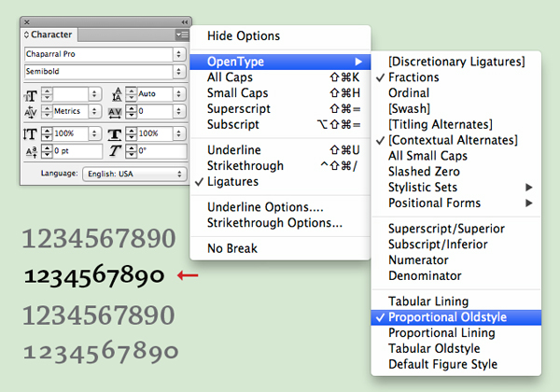Click the font size icon

coord(31,94)
